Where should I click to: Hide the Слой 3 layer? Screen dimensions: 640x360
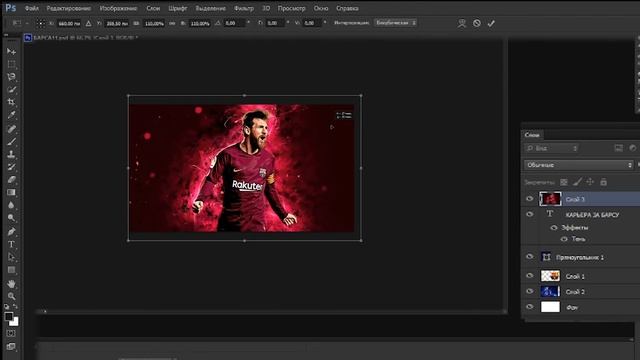point(530,199)
